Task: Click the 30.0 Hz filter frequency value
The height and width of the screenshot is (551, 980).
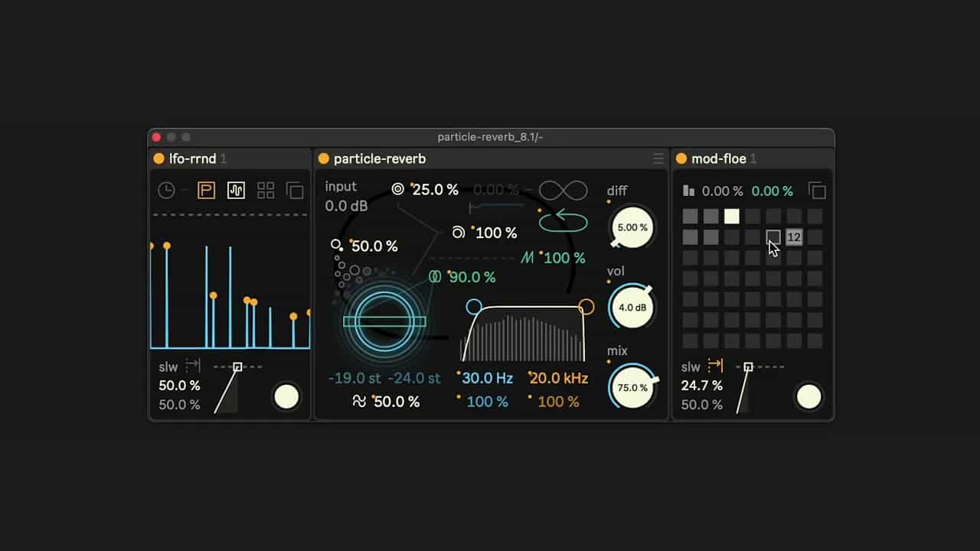Action: [488, 378]
